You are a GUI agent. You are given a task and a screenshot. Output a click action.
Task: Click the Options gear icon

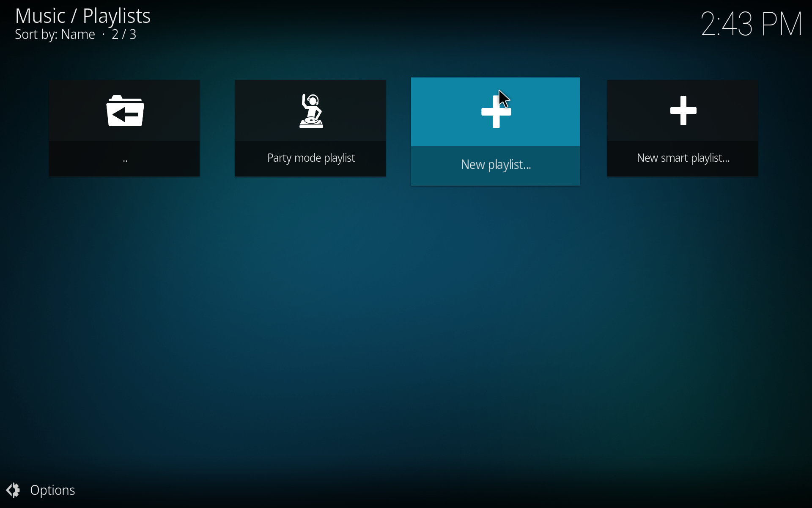(x=13, y=490)
